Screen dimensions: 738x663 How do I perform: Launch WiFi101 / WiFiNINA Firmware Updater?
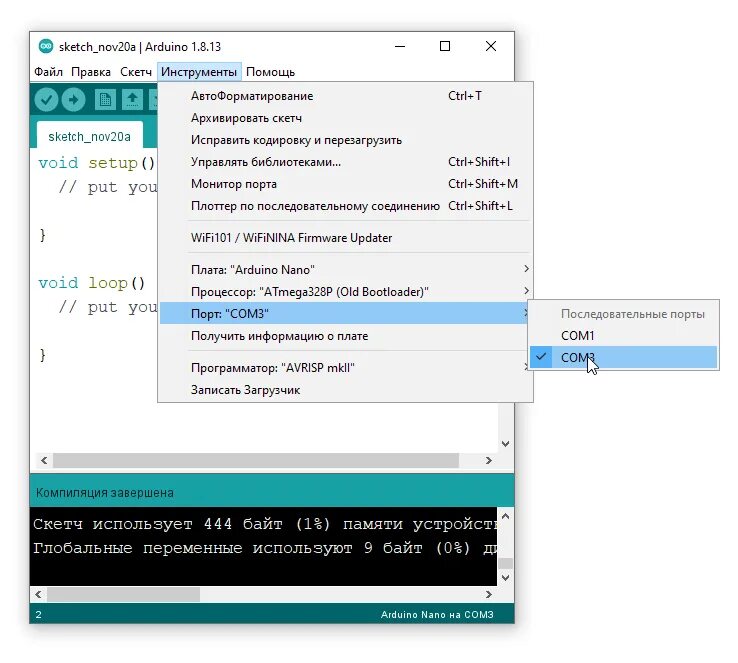[346, 238]
